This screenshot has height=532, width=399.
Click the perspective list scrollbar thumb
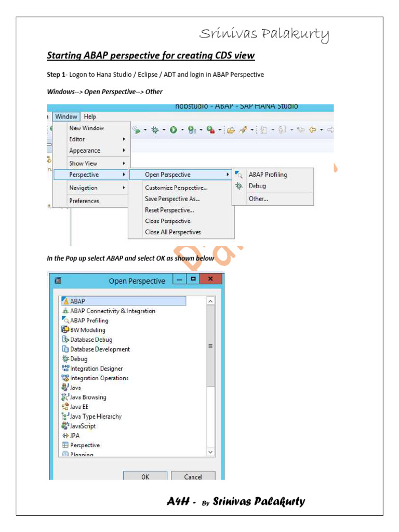(210, 345)
